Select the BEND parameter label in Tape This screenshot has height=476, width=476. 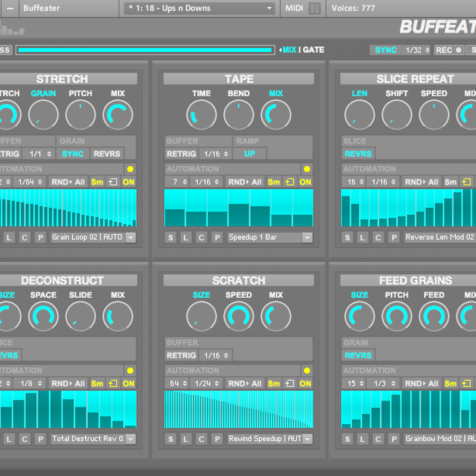[x=239, y=93]
